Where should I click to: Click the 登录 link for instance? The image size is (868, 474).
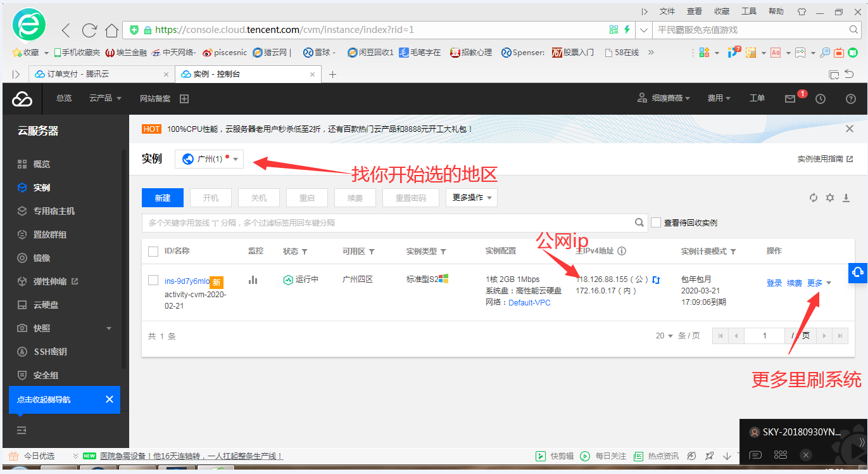(774, 283)
